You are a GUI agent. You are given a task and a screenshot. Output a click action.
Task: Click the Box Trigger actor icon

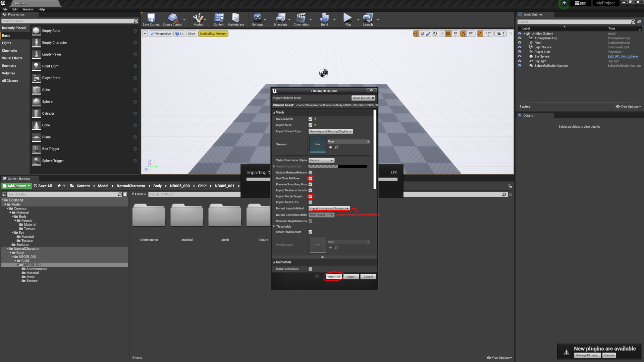36,149
